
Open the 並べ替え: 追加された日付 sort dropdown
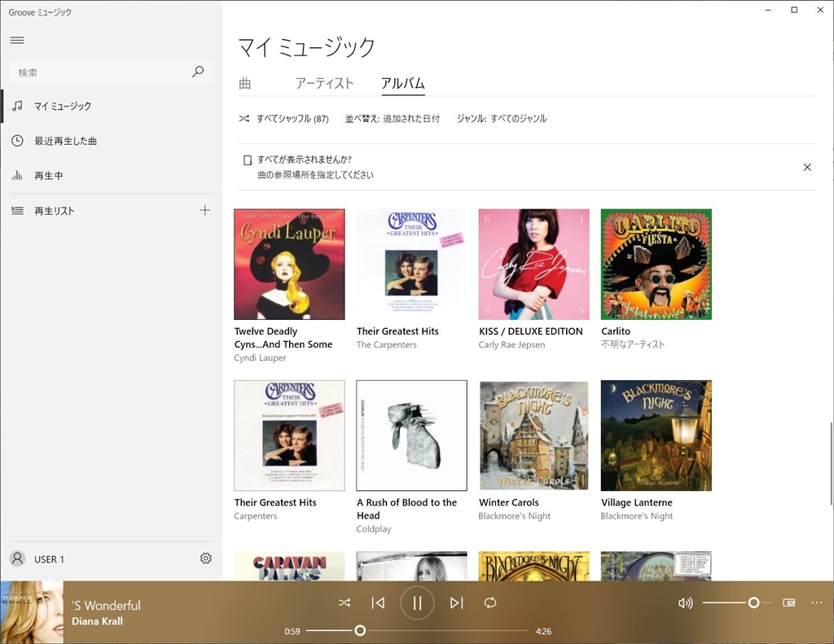pyautogui.click(x=393, y=119)
